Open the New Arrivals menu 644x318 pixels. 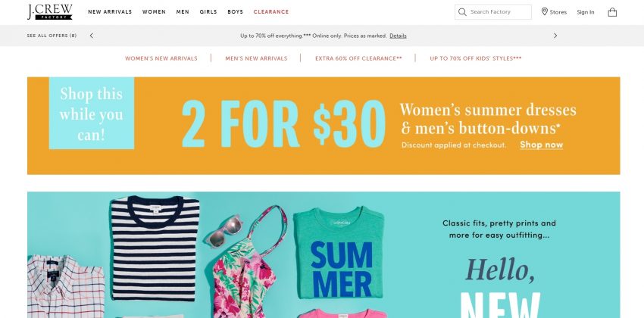click(x=110, y=12)
